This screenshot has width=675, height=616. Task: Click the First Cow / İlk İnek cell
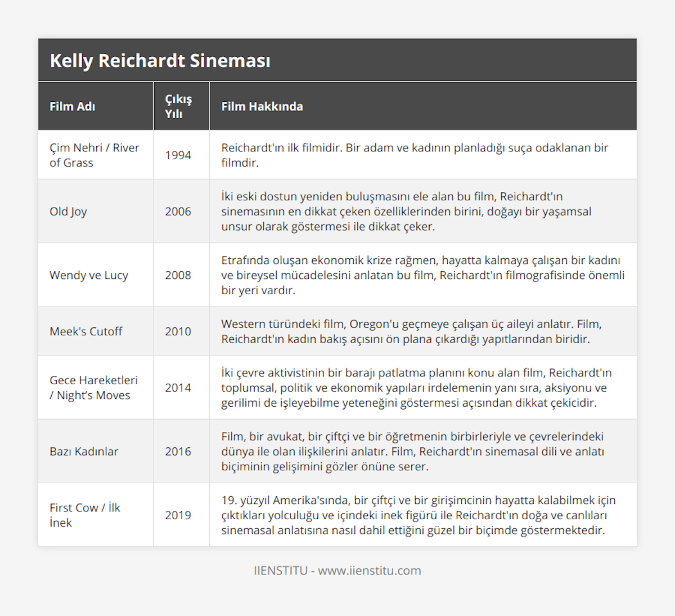click(x=85, y=515)
